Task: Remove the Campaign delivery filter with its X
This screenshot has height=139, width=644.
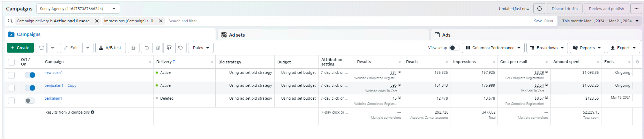Action: tap(97, 21)
